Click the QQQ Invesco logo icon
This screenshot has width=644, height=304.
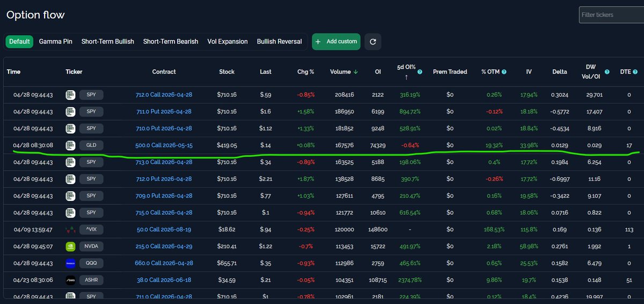70,263
